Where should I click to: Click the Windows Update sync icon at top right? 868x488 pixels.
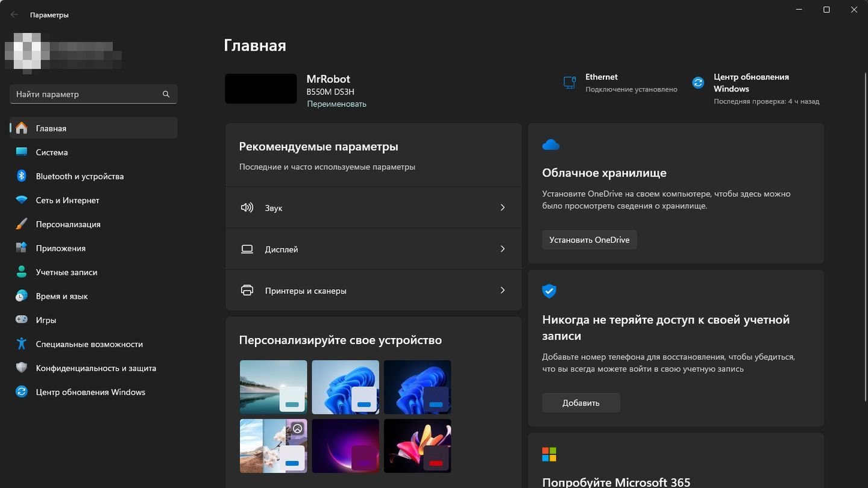click(x=698, y=83)
